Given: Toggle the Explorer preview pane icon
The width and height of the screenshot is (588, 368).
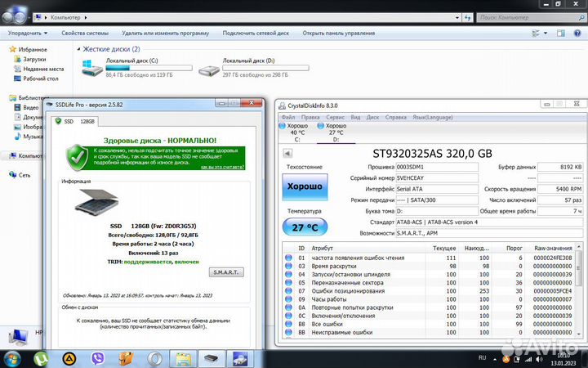Looking at the screenshot, I should point(560,33).
